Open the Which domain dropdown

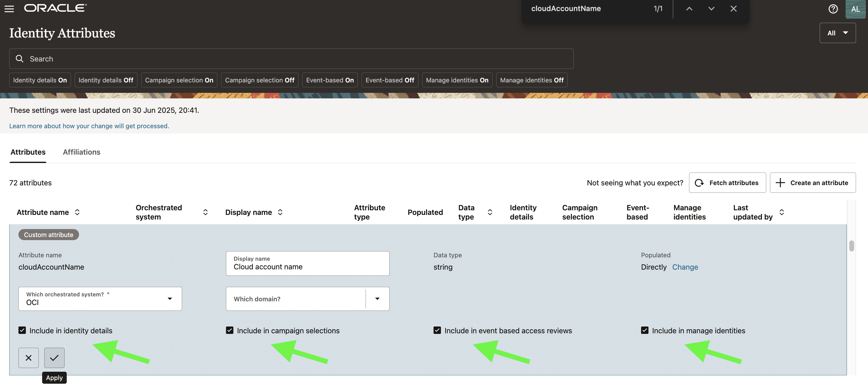coord(377,299)
